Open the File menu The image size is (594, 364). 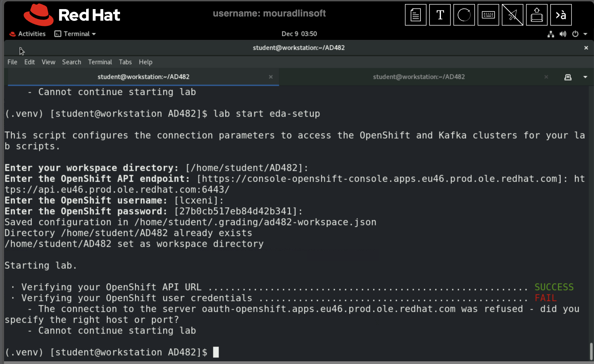click(12, 62)
